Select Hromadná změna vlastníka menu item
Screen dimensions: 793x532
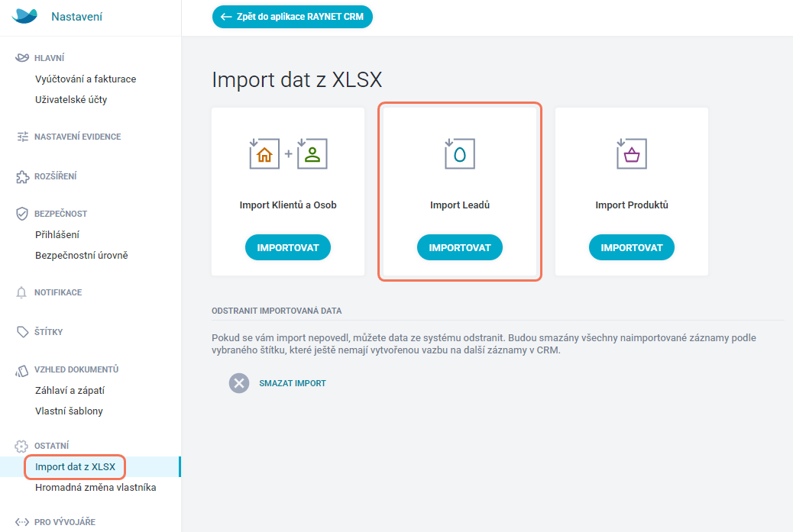(95, 488)
